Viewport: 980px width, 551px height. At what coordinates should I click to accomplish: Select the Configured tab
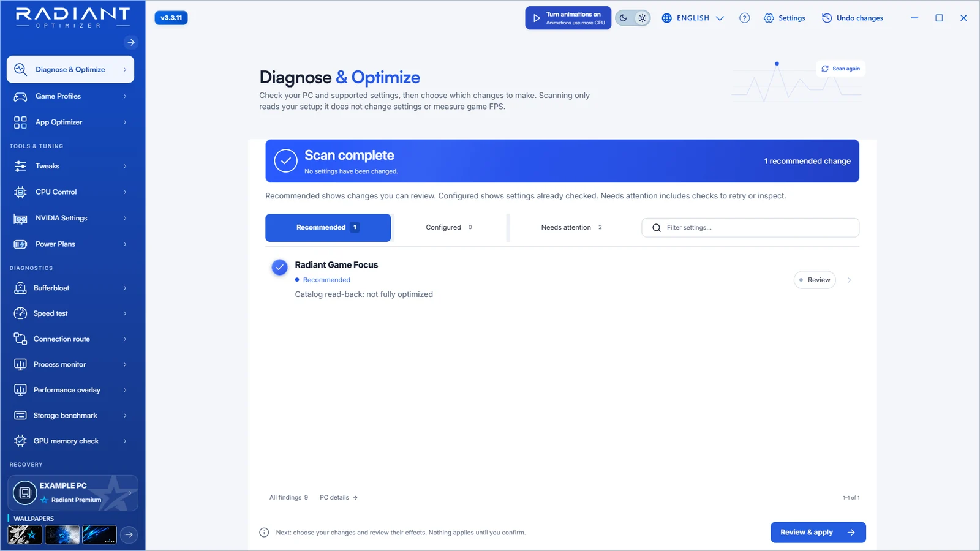pyautogui.click(x=449, y=228)
